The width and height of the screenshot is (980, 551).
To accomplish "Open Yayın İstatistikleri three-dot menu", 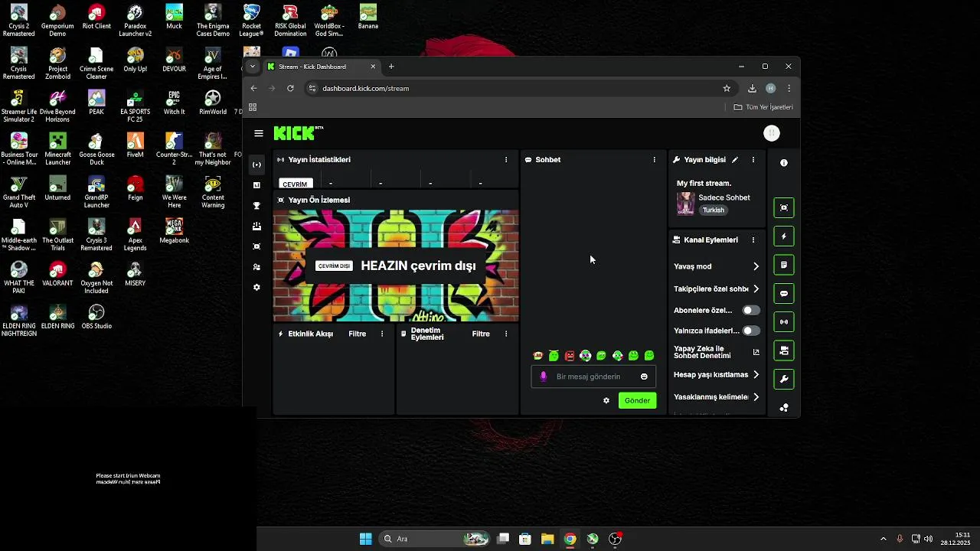I will click(x=506, y=160).
